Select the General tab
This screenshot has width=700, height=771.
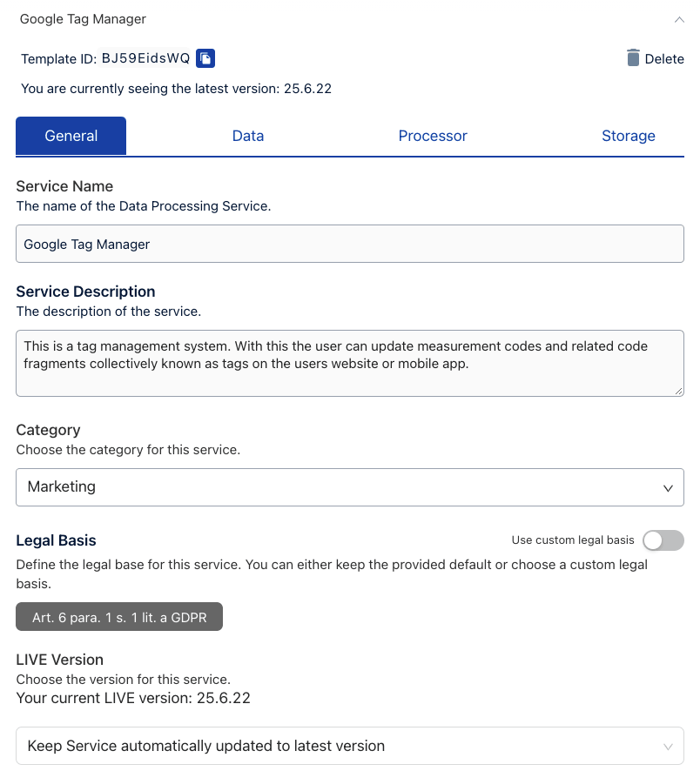point(71,136)
